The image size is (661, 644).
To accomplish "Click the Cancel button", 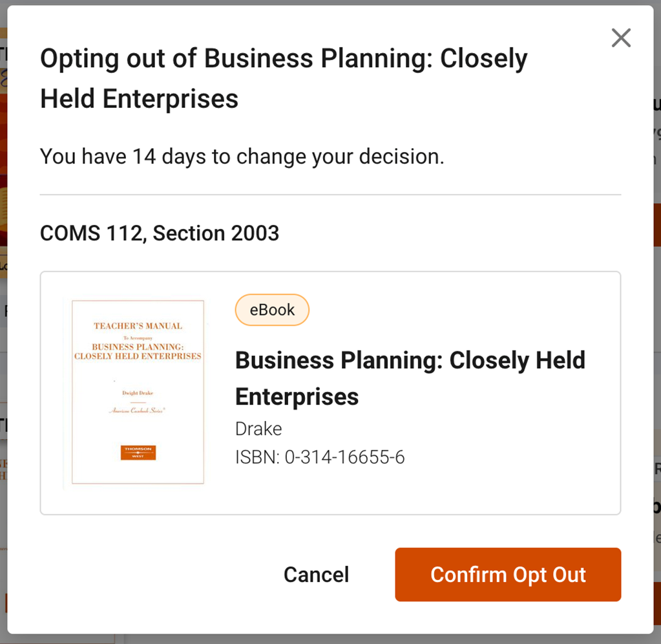I will pyautogui.click(x=316, y=574).
